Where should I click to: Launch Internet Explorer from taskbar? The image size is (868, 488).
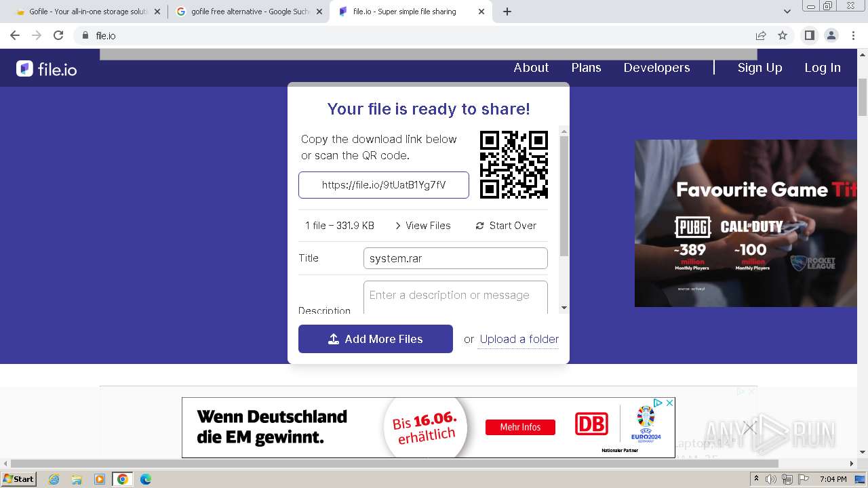coord(54,479)
